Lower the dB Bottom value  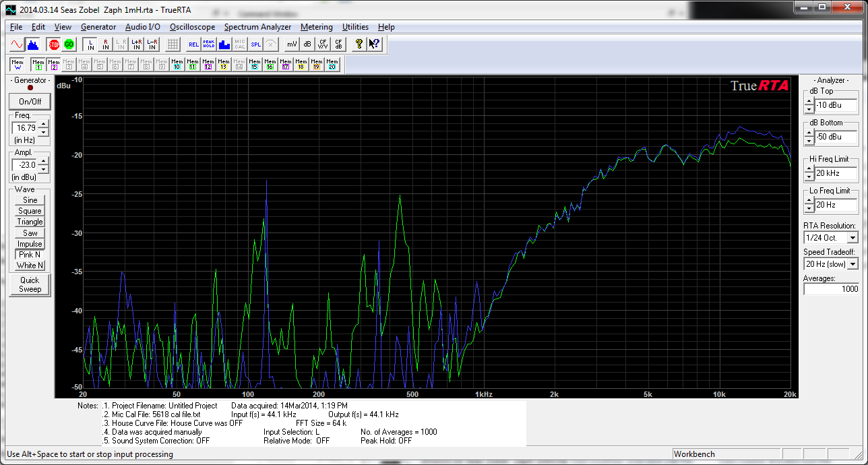tap(809, 140)
